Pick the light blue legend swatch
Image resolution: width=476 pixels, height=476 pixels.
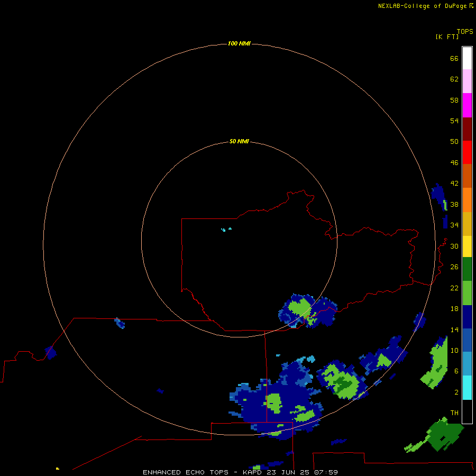[x=467, y=364]
